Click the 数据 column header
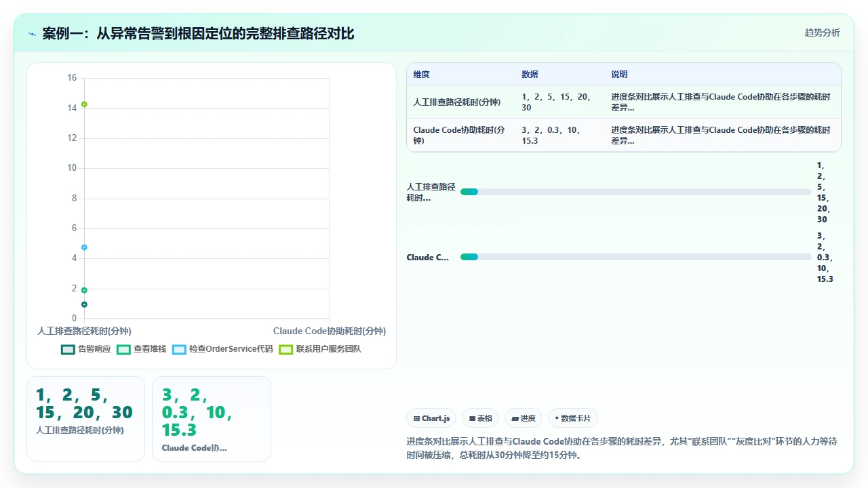868x488 pixels. click(x=530, y=75)
